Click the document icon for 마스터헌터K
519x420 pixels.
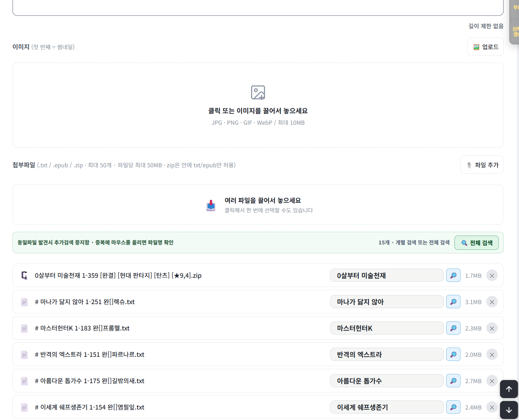[x=24, y=328]
